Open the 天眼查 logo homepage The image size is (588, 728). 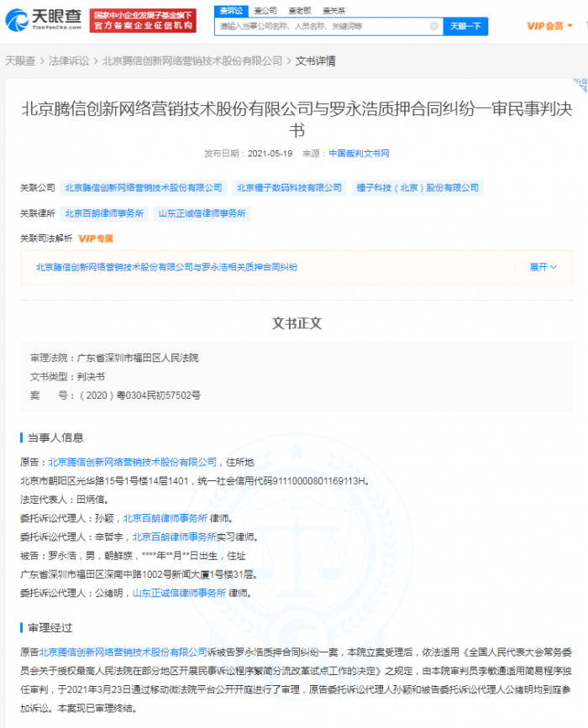tap(44, 20)
